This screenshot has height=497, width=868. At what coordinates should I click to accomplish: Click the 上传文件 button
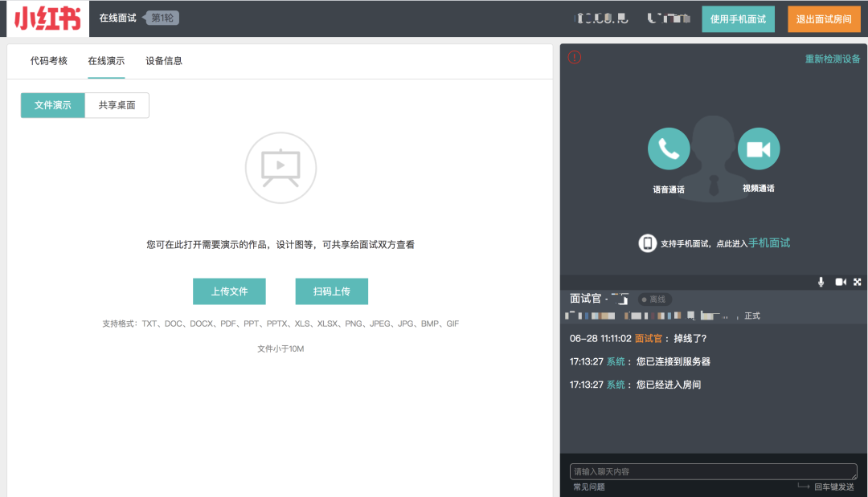[x=229, y=291]
